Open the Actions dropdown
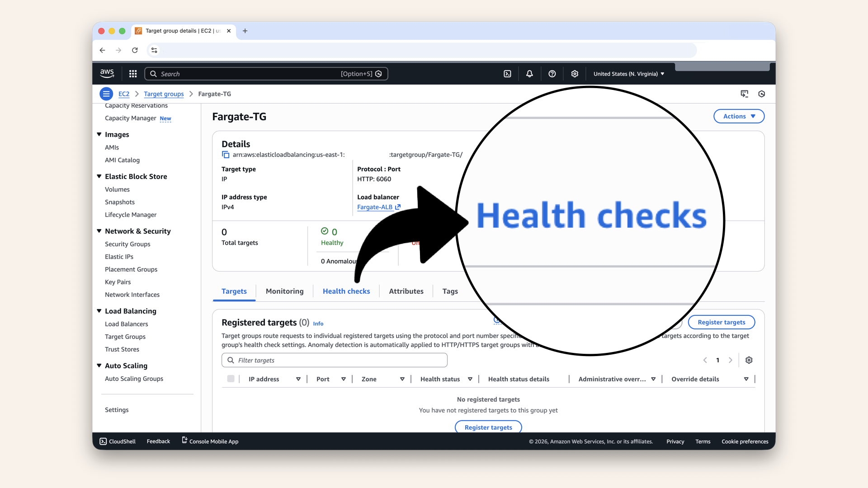The height and width of the screenshot is (488, 868). pyautogui.click(x=738, y=116)
